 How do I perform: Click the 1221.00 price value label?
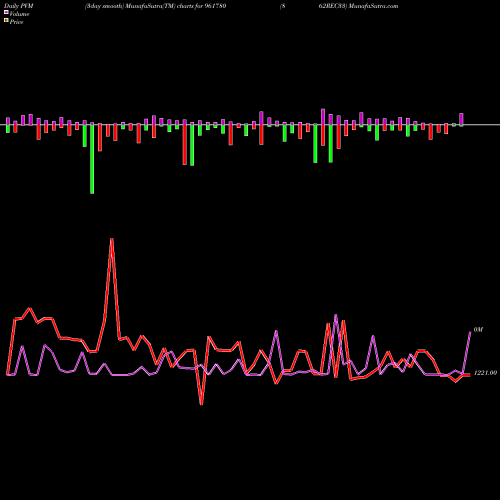pos(485,373)
